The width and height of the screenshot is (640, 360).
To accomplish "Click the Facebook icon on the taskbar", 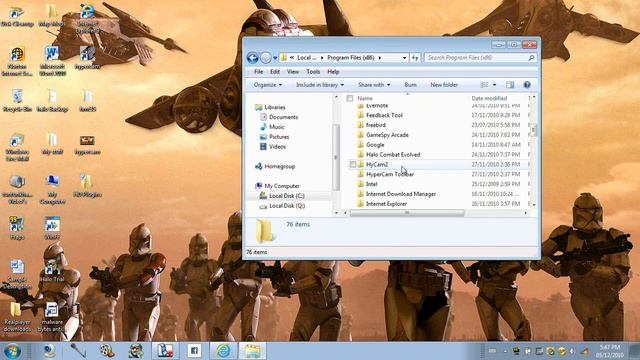I will pyautogui.click(x=194, y=351).
